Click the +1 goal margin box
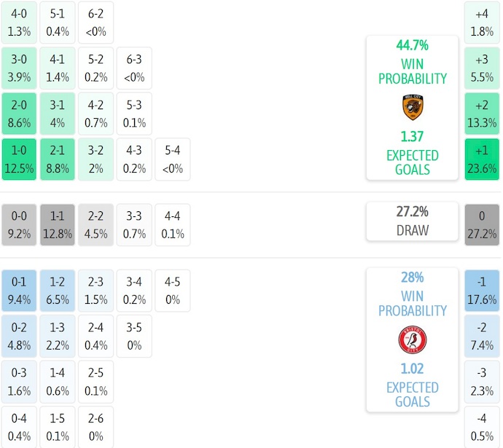Image resolution: width=503 pixels, height=448 pixels. (x=482, y=160)
